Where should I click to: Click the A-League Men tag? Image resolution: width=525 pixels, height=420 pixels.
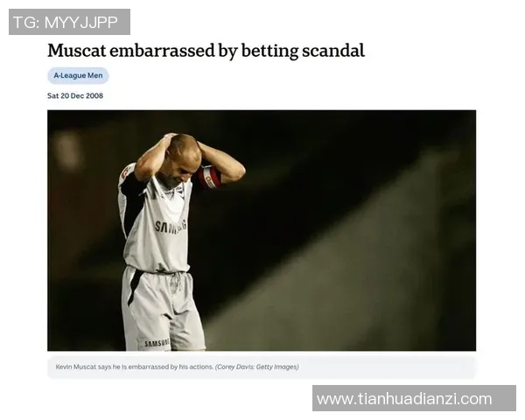click(78, 75)
